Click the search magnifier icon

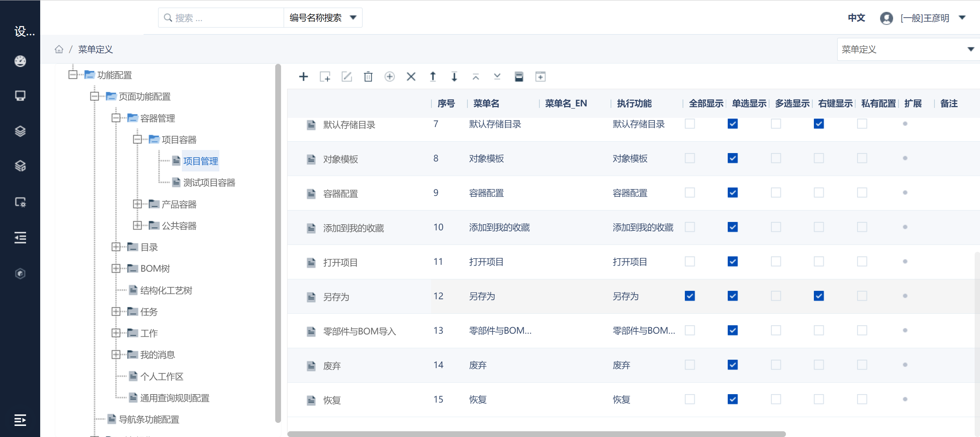point(168,18)
